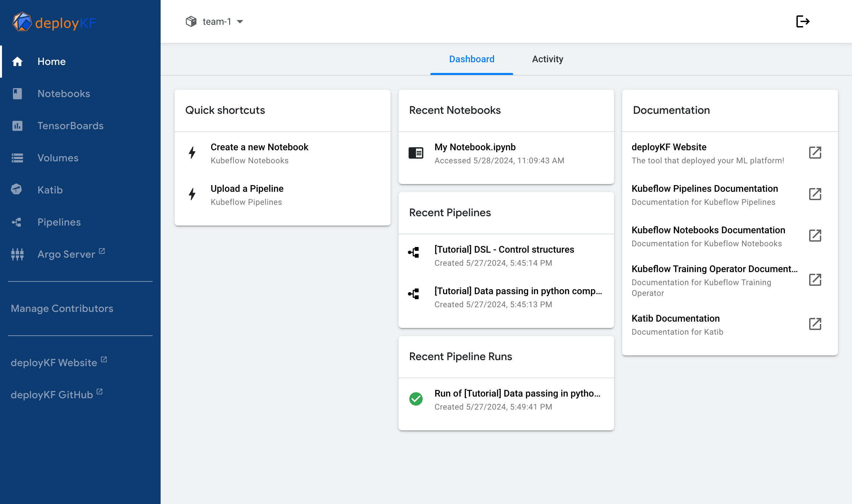Click the team-1 namespace label
Viewport: 852px width, 504px height.
[217, 21]
